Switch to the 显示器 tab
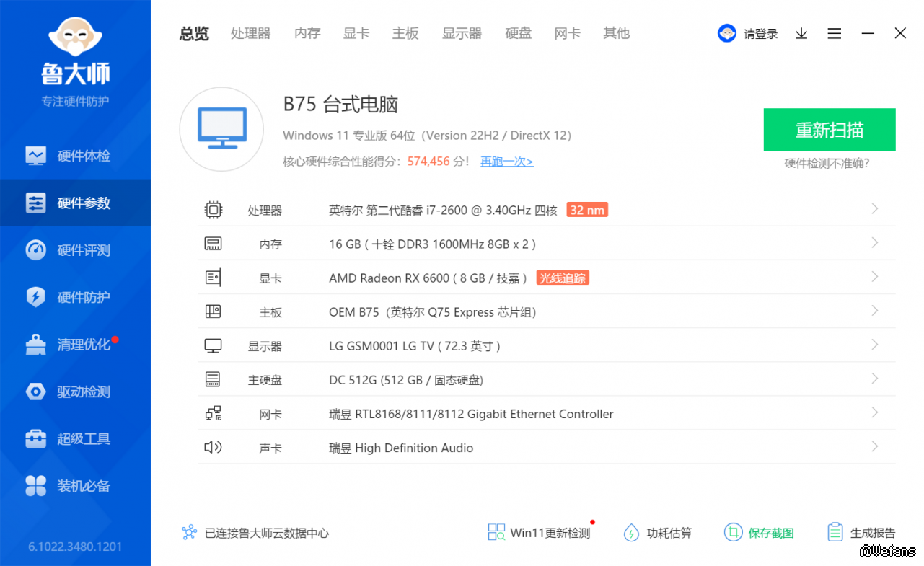 tap(462, 33)
